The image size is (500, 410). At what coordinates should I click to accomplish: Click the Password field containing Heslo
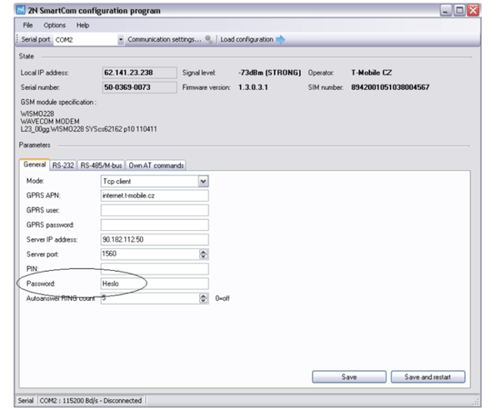(x=155, y=284)
